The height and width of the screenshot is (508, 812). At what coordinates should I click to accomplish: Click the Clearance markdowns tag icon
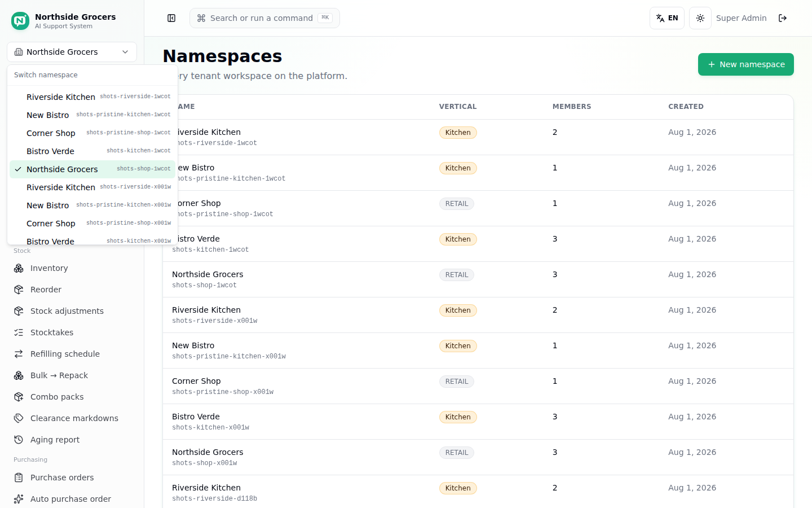19,418
